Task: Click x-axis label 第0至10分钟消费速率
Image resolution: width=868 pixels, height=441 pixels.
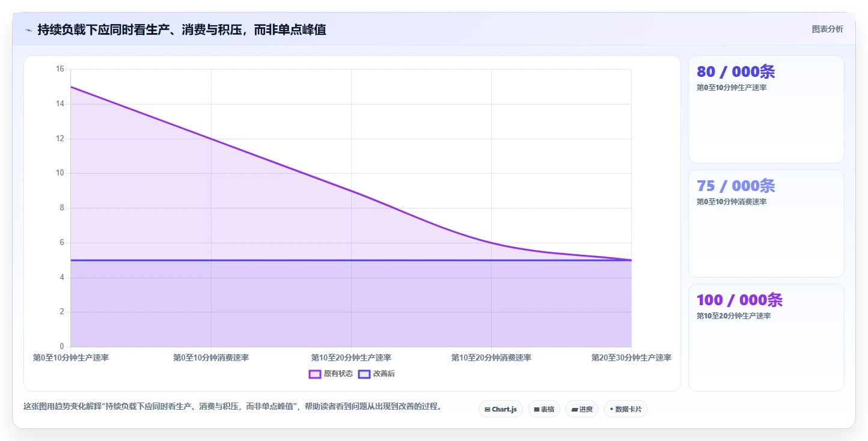Action: coord(211,357)
